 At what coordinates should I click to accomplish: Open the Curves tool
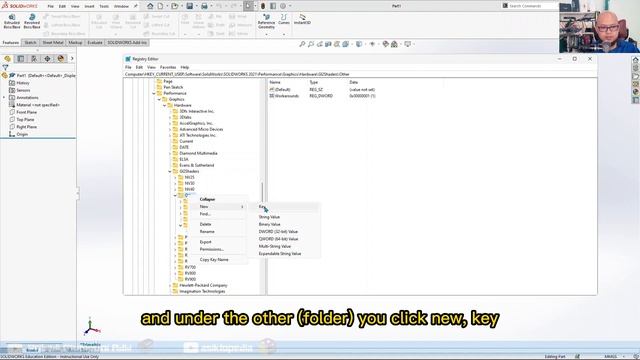[x=284, y=19]
